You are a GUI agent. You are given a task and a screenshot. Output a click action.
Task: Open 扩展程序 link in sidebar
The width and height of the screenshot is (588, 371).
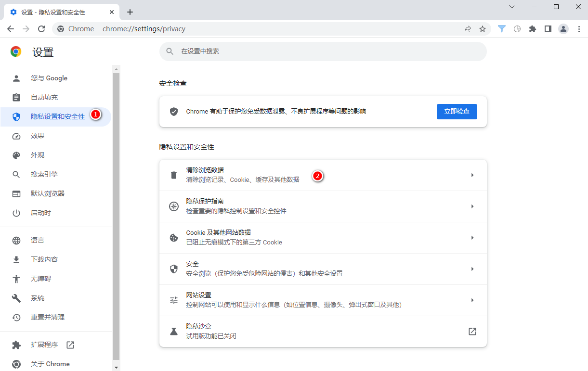(56, 345)
